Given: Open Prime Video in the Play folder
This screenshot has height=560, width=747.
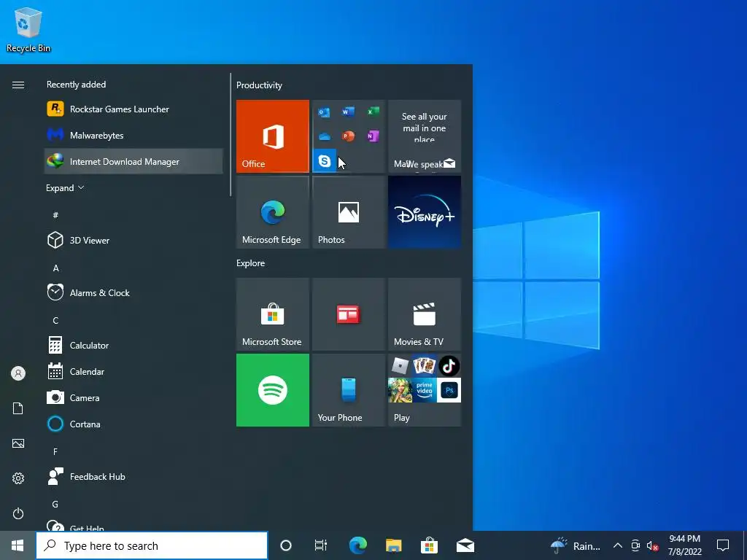Looking at the screenshot, I should pos(425,390).
